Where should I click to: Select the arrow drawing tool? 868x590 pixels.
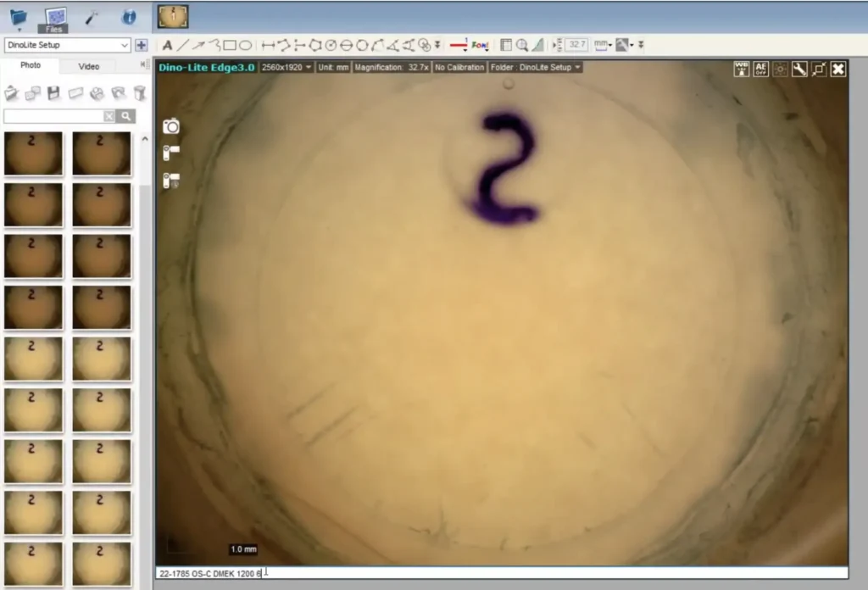point(199,45)
